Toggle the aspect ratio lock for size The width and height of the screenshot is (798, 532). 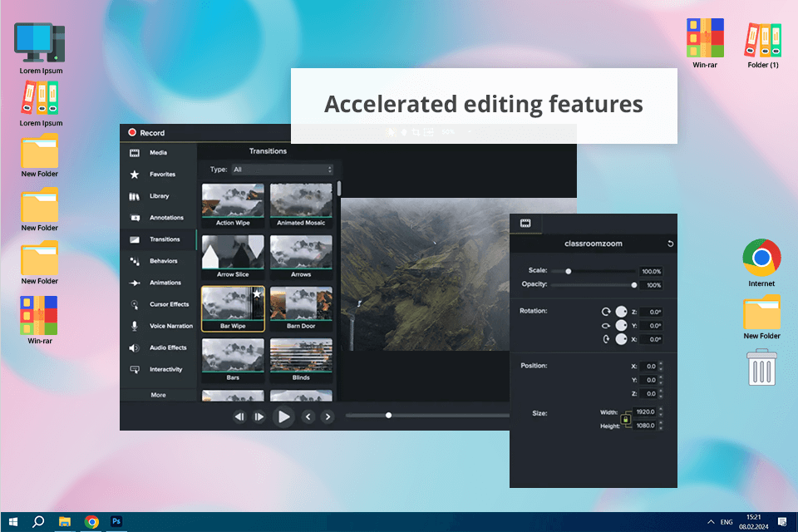pos(625,419)
